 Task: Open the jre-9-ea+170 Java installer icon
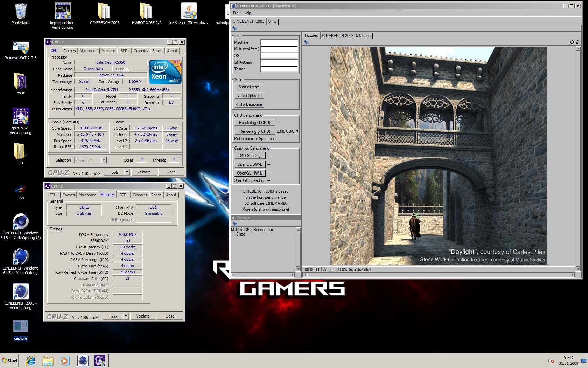[189, 11]
